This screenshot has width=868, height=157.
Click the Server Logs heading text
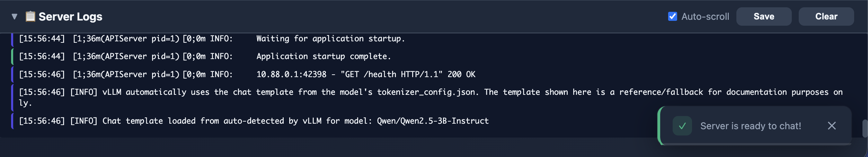tap(70, 17)
